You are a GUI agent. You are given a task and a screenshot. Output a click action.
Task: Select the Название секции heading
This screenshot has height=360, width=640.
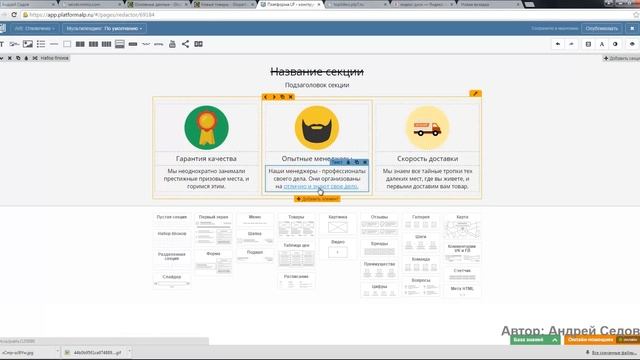[x=317, y=72]
